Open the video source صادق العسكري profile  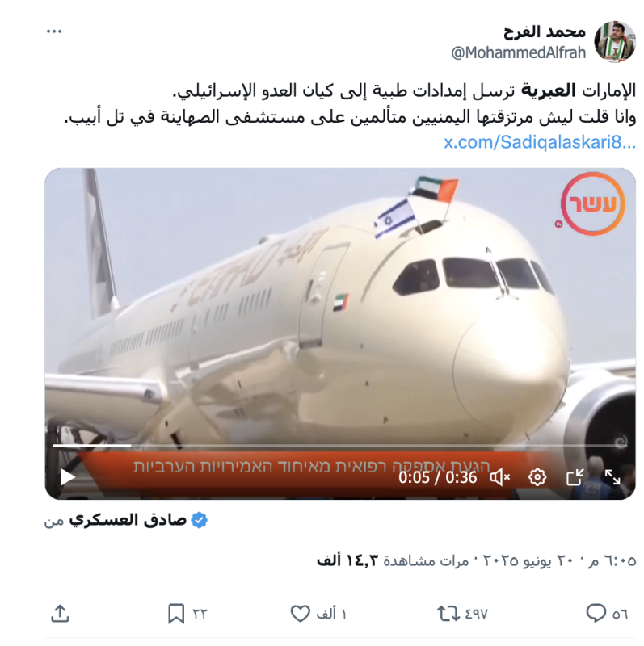pos(128,520)
